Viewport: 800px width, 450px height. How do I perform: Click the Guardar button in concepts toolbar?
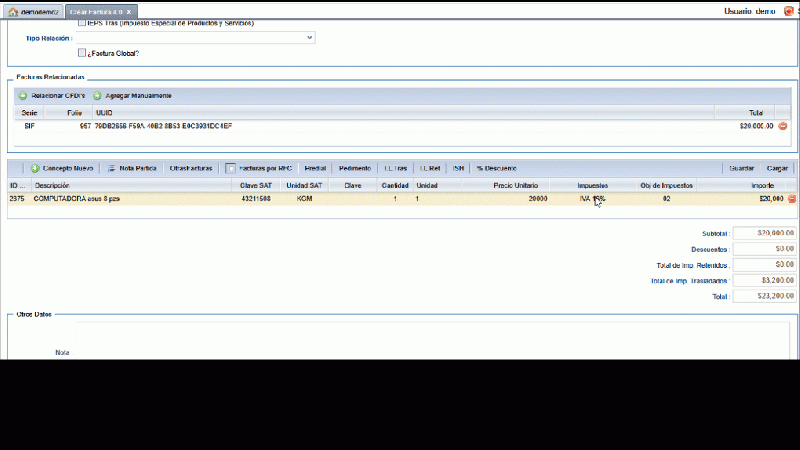pos(742,169)
